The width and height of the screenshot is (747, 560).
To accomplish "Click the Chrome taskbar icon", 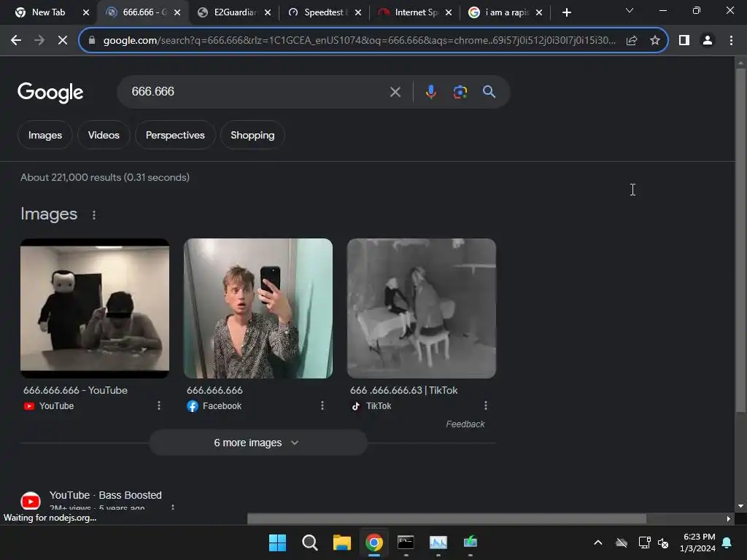I will 374,542.
